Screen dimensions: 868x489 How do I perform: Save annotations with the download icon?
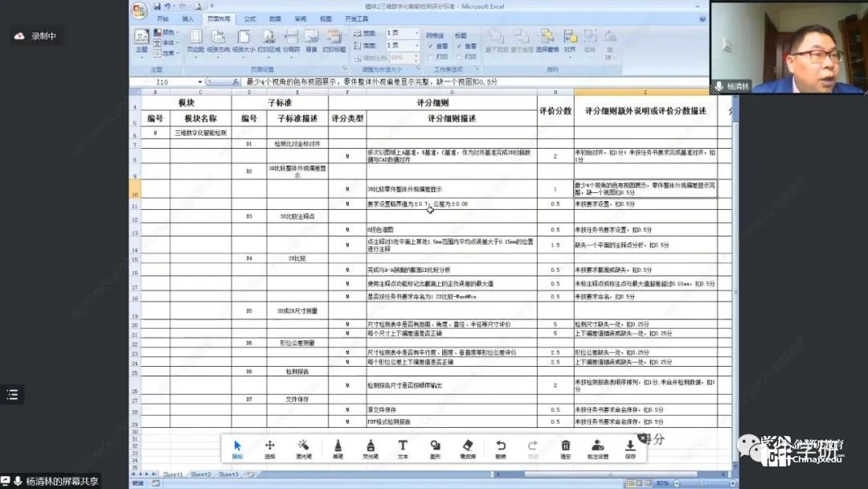(631, 448)
